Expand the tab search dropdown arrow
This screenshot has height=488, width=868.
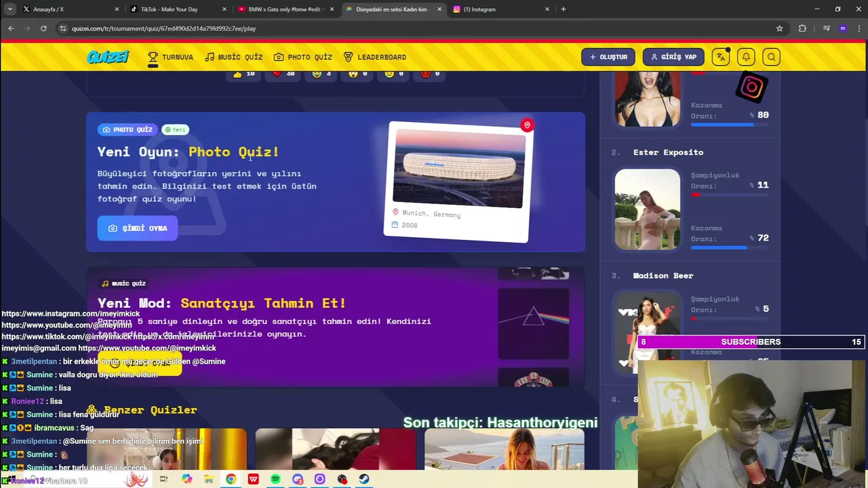(x=9, y=9)
